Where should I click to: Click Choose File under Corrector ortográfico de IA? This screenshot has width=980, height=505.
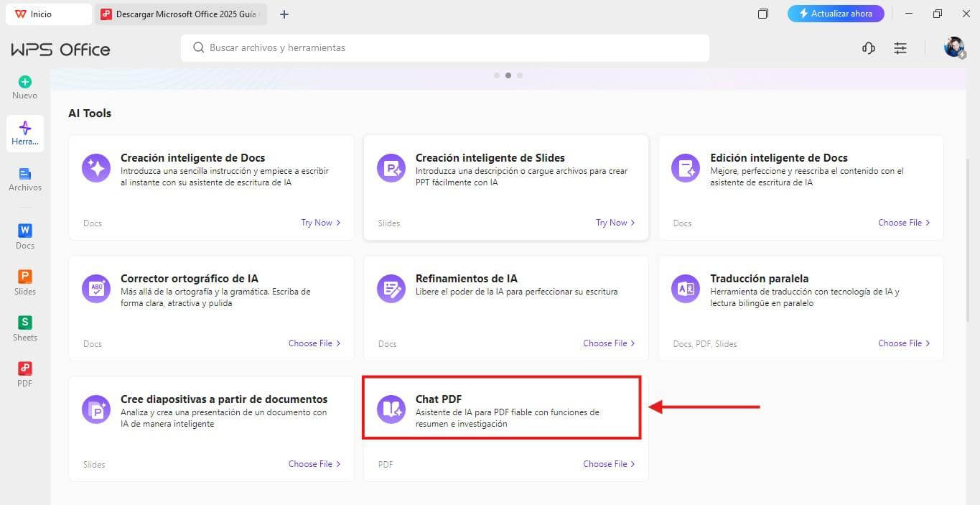tap(314, 343)
